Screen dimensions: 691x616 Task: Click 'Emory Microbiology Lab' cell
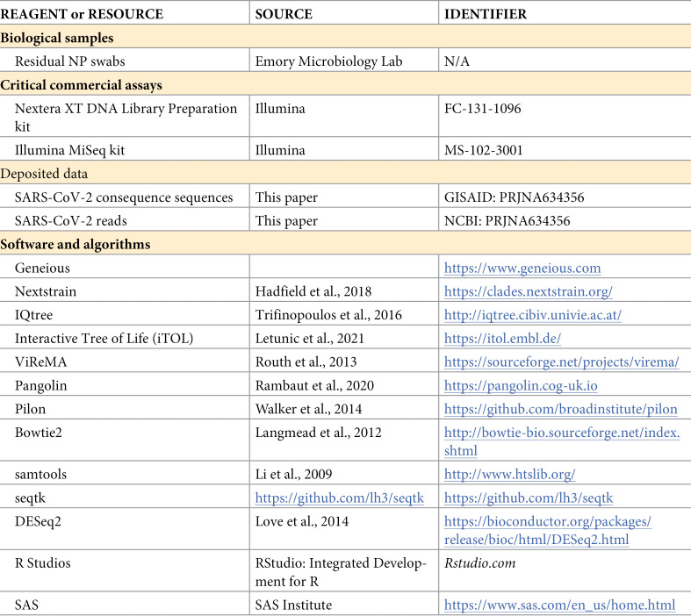pyautogui.click(x=328, y=61)
